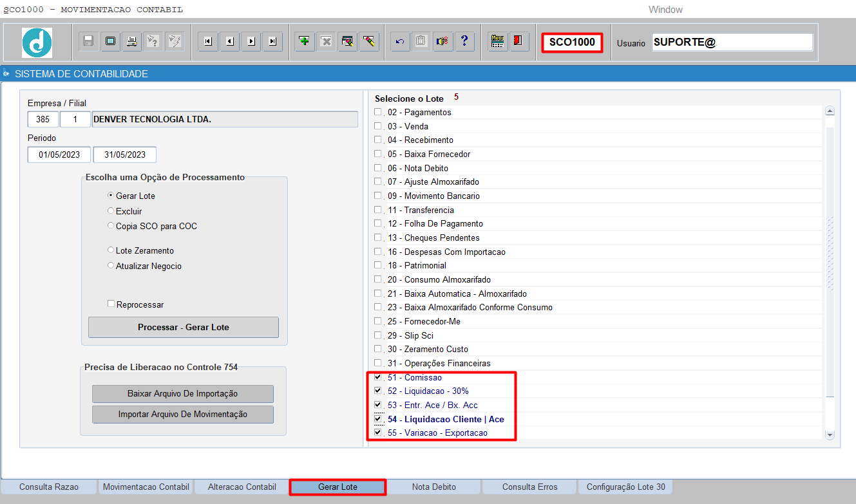Click the screen window toolbar icon
The image size is (856, 504).
pos(111,41)
